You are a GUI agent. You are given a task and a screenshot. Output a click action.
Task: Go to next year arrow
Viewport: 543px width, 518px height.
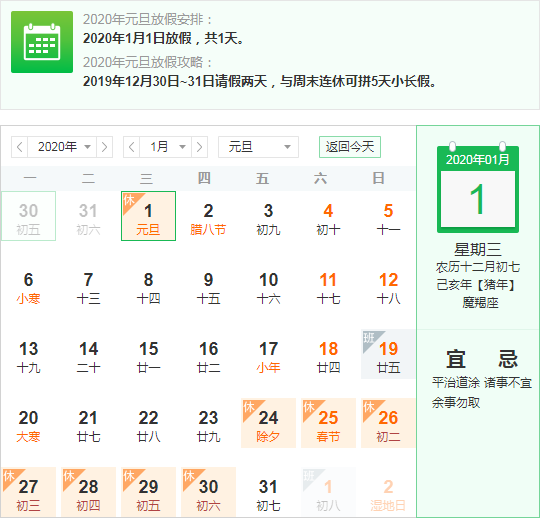click(x=104, y=147)
